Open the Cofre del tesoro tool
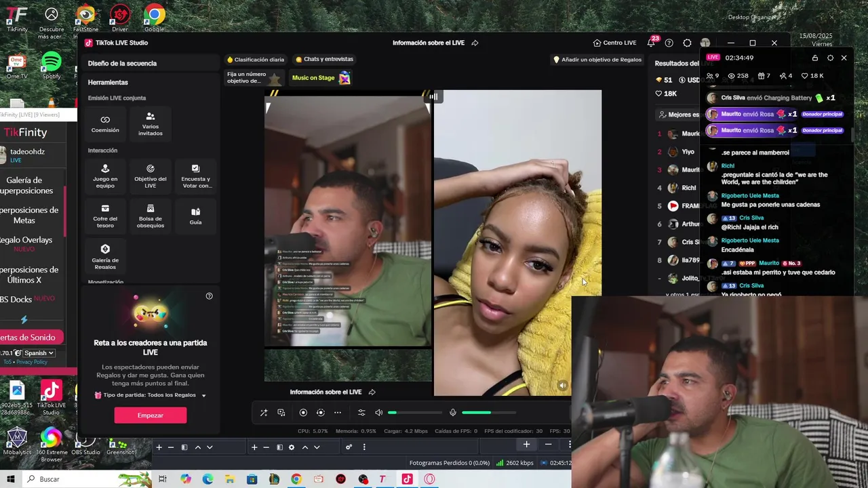 click(105, 216)
